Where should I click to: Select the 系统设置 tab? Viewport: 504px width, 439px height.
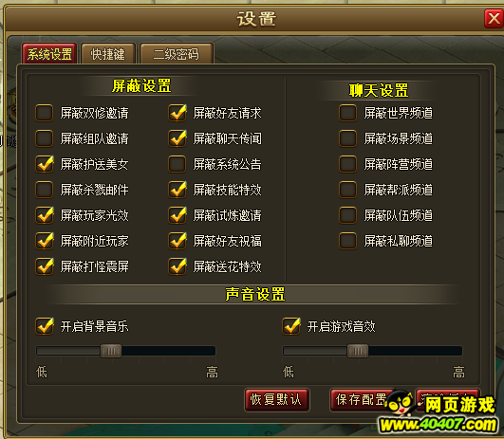point(49,54)
